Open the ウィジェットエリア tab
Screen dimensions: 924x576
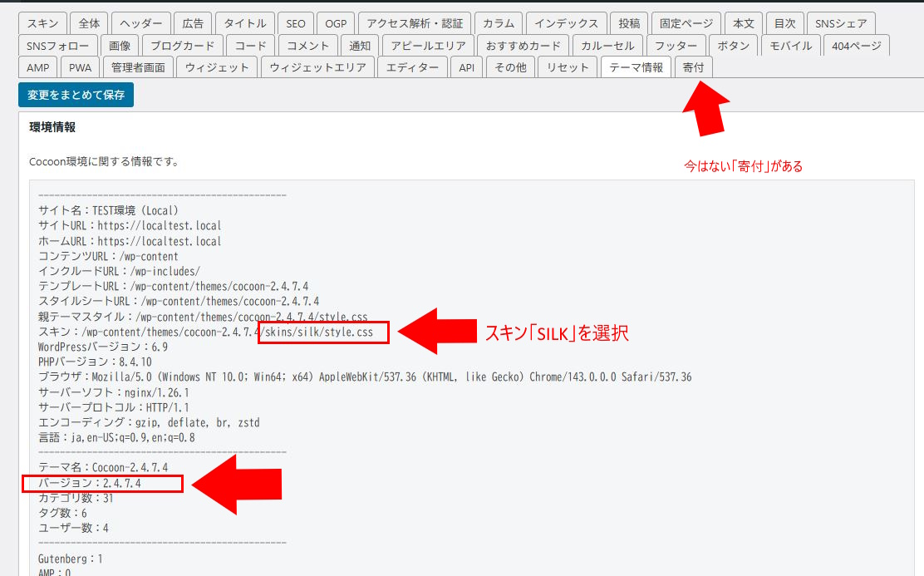[x=317, y=67]
